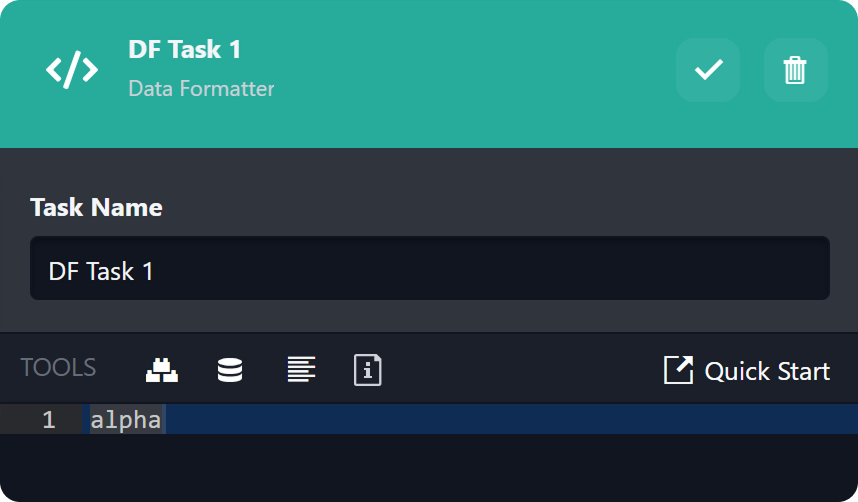Screen dimensions: 858x502
Task: Click the "Task Name" field label
Action: click(96, 207)
